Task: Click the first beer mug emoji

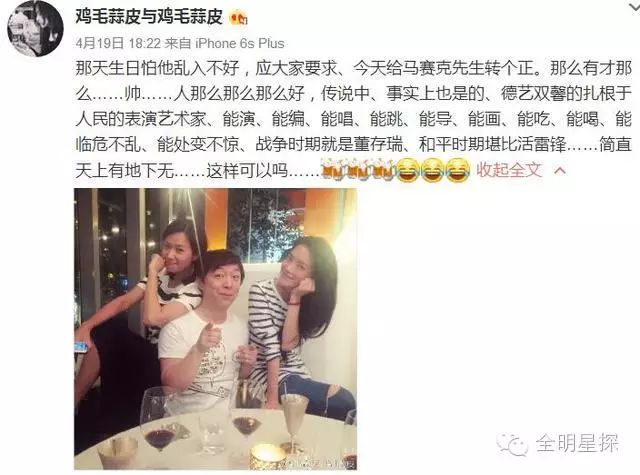Action: [x=333, y=169]
